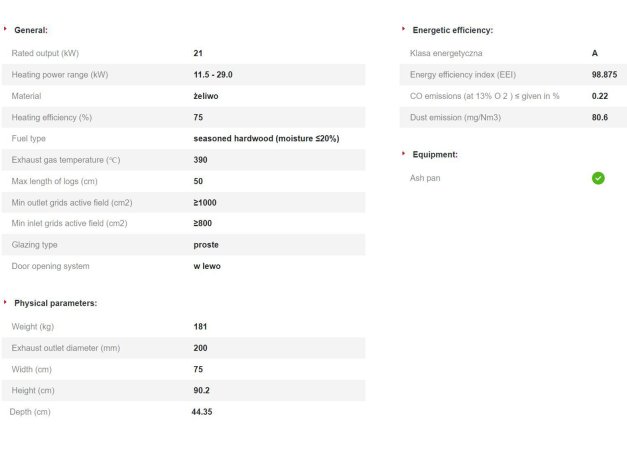Viewport: 627px width, 450px height.
Task: Click the Depth (cm) value 44.35
Action: pyautogui.click(x=202, y=411)
